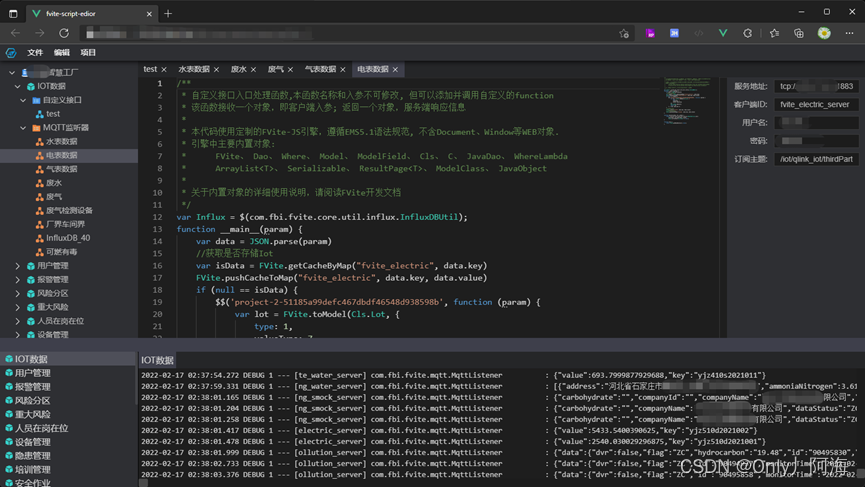Close the 水表数据 editor tab
The width and height of the screenshot is (865, 487).
[216, 69]
